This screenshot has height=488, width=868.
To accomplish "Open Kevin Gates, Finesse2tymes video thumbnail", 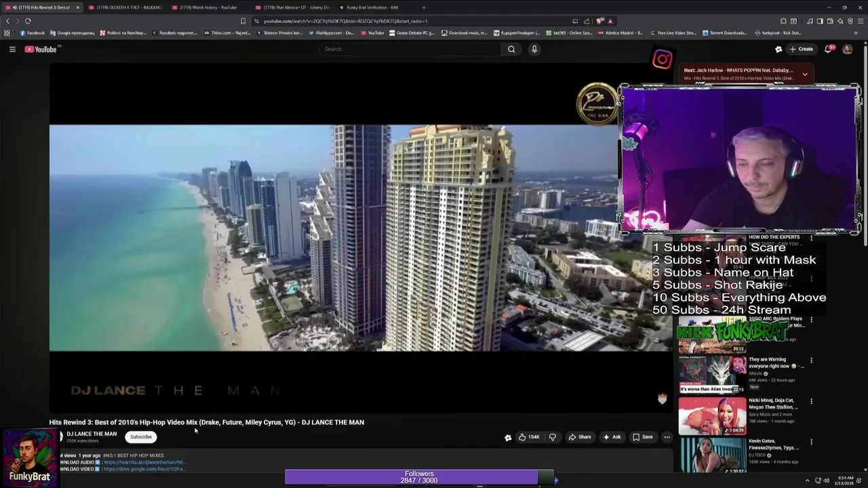I will (x=712, y=455).
